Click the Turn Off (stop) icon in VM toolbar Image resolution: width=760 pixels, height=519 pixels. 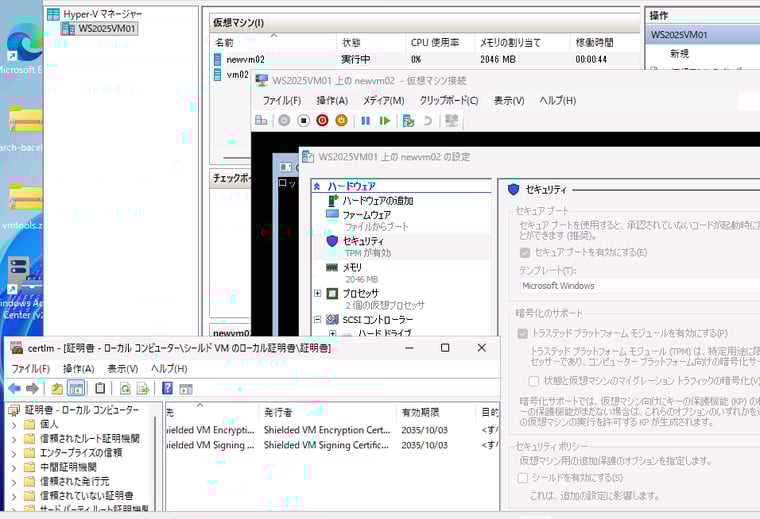303,120
